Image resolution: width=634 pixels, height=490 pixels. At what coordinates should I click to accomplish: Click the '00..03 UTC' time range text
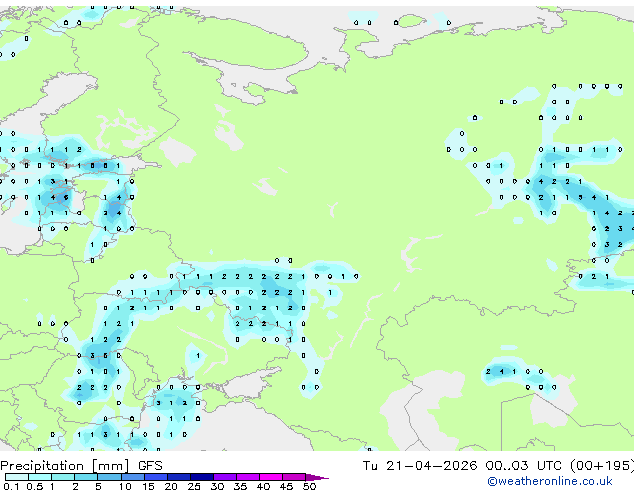point(524,466)
